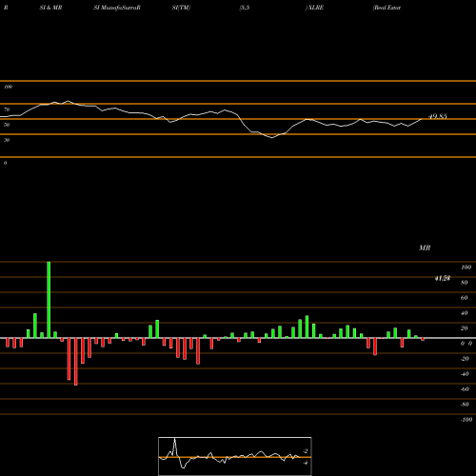Click the tallest green histogram bar
The width and height of the screenshot is (476, 476).
[x=49, y=300]
